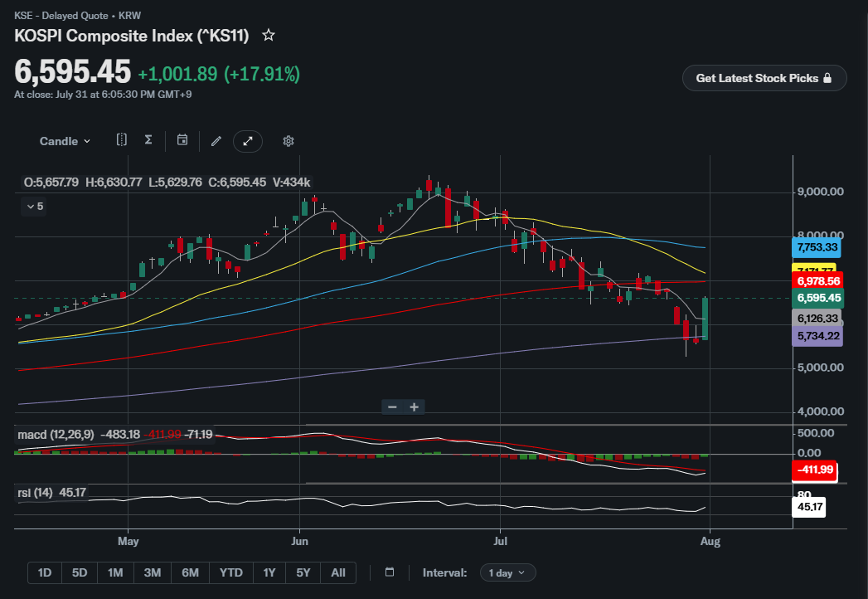Open date range calendar icon near Interval
The width and height of the screenshot is (868, 599).
point(390,572)
